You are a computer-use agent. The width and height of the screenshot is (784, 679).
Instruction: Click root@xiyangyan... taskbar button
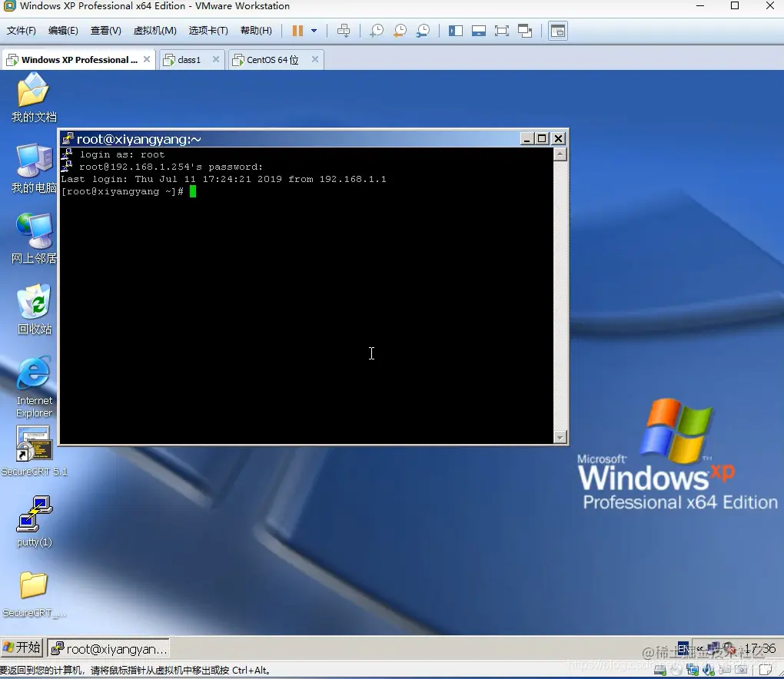pos(109,648)
